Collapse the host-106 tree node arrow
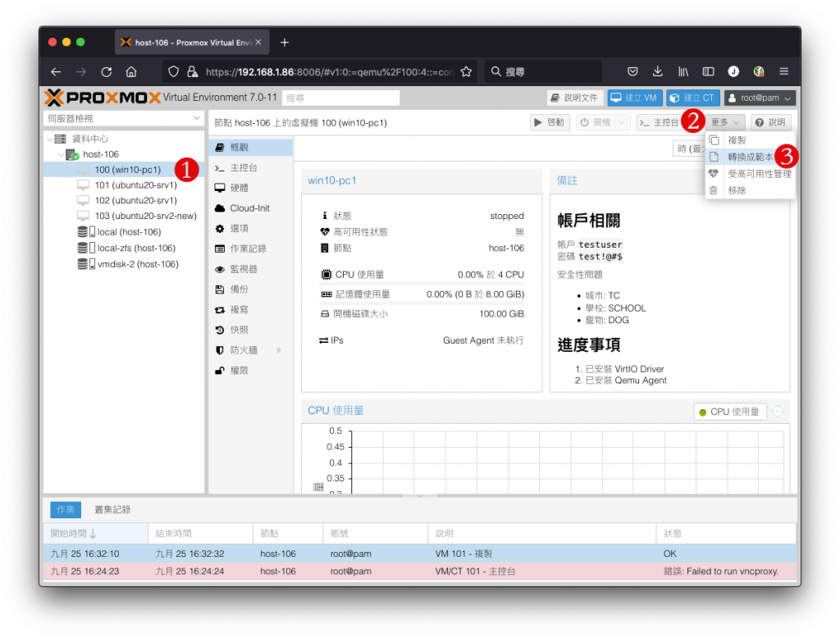The height and width of the screenshot is (638, 840). tap(61, 154)
